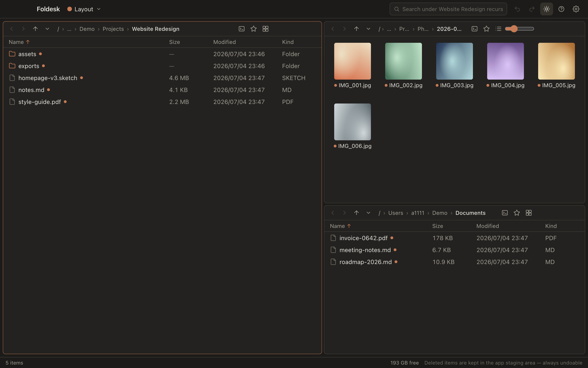The width and height of the screenshot is (588, 368).
Task: Expand history chevron in Website Redesign pane
Action: click(x=47, y=29)
